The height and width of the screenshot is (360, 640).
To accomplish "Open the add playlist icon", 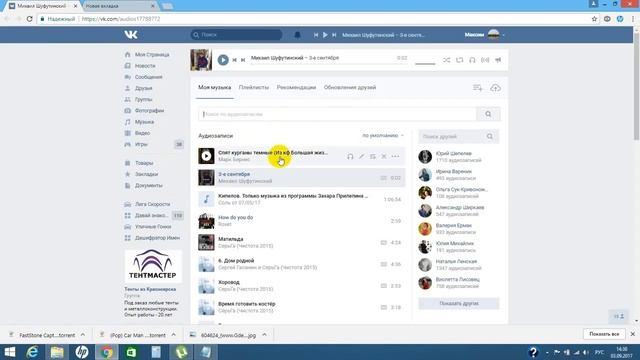I will [x=478, y=88].
